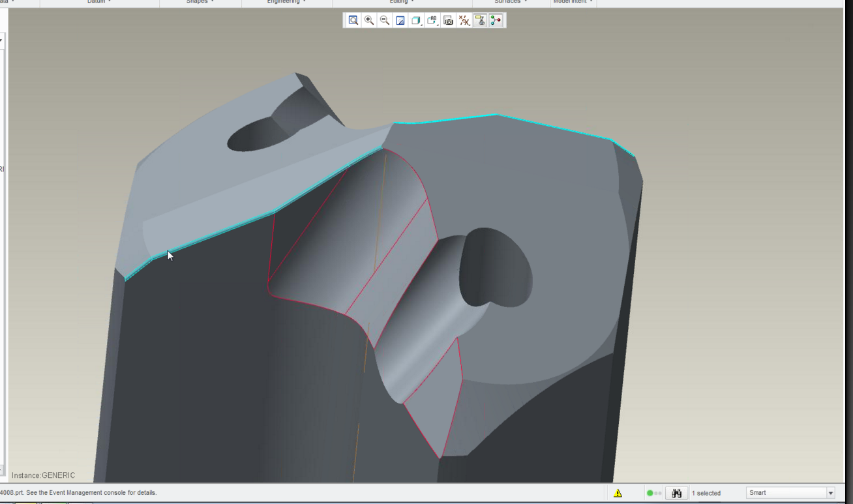Open the binoculars Find tool
The image size is (853, 504).
(676, 494)
